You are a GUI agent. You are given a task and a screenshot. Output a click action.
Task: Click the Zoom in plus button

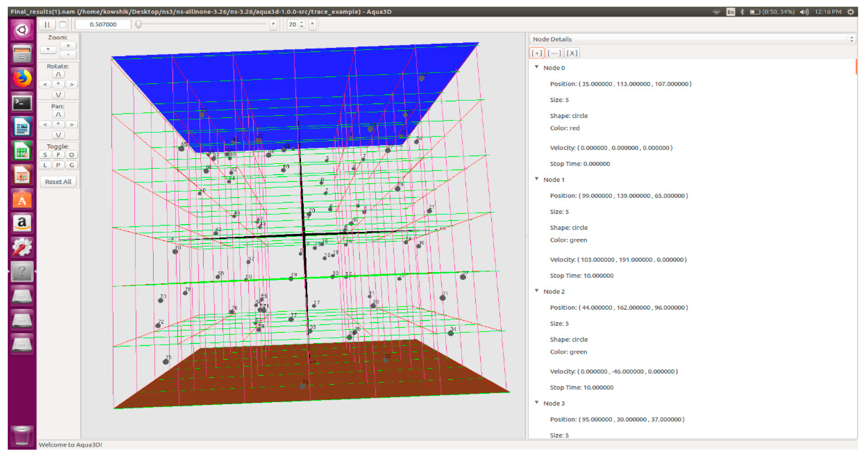coord(68,45)
